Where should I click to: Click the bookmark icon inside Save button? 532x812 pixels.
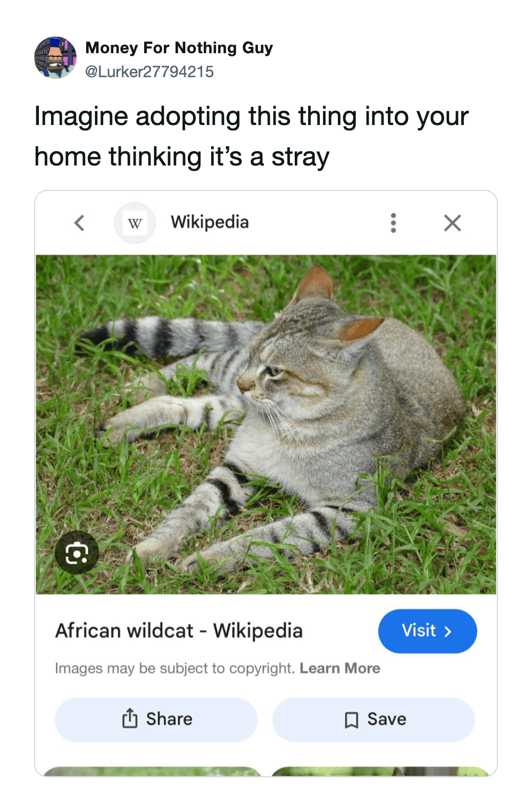coord(351,720)
